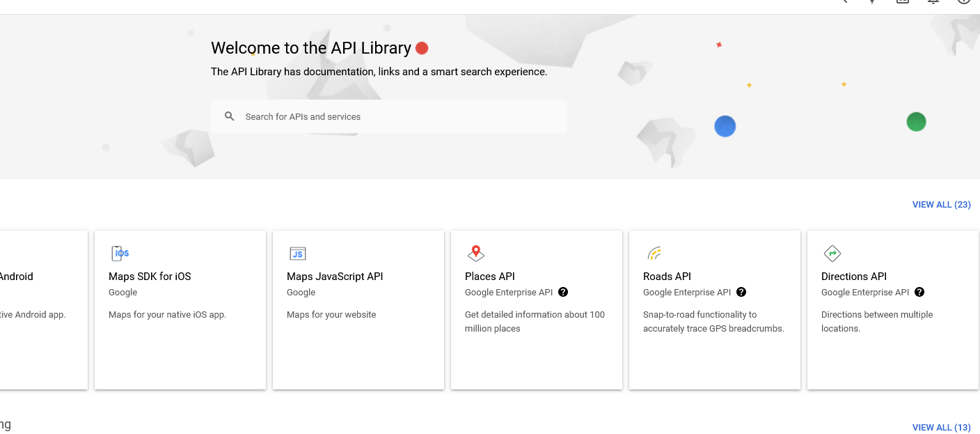Click 'Google Enterprise API' under Roads API

[687, 293]
